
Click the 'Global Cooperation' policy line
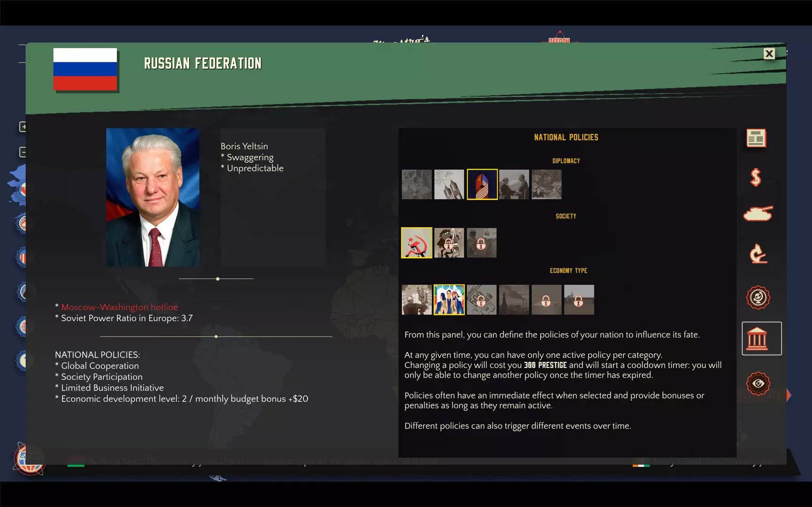[100, 366]
